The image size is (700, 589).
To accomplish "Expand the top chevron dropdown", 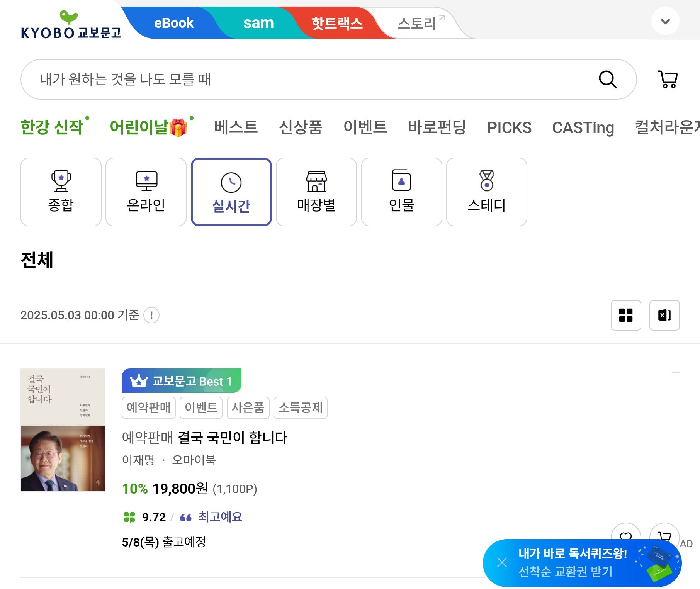I will (x=665, y=21).
